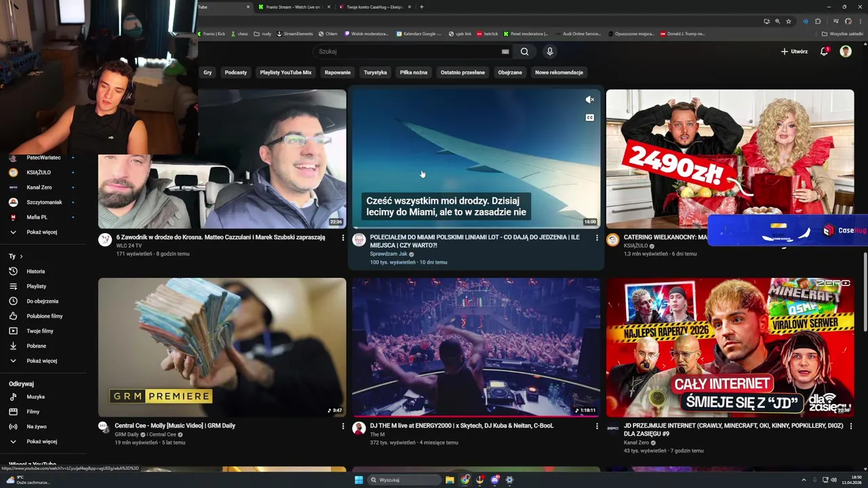Open Kalendarz Google bookmark
Screen dimensions: 868x488
[419, 33]
